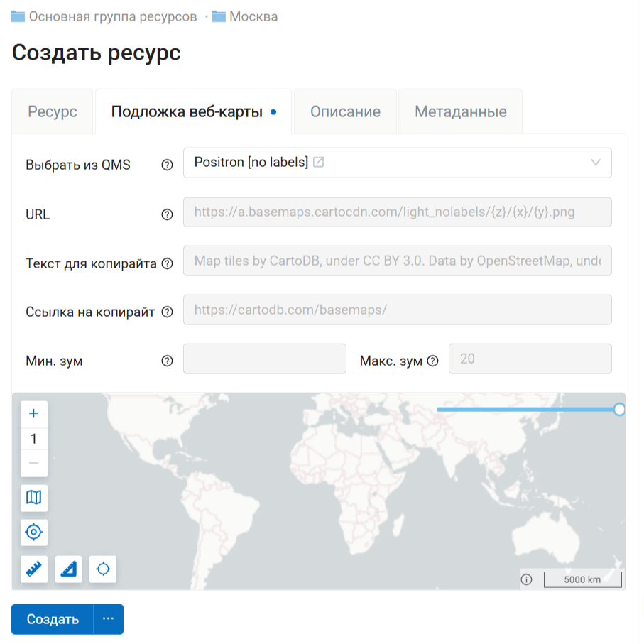Viewport: 644px width, 644px height.
Task: Go to Москва breadcrumb folder
Action: point(253,16)
